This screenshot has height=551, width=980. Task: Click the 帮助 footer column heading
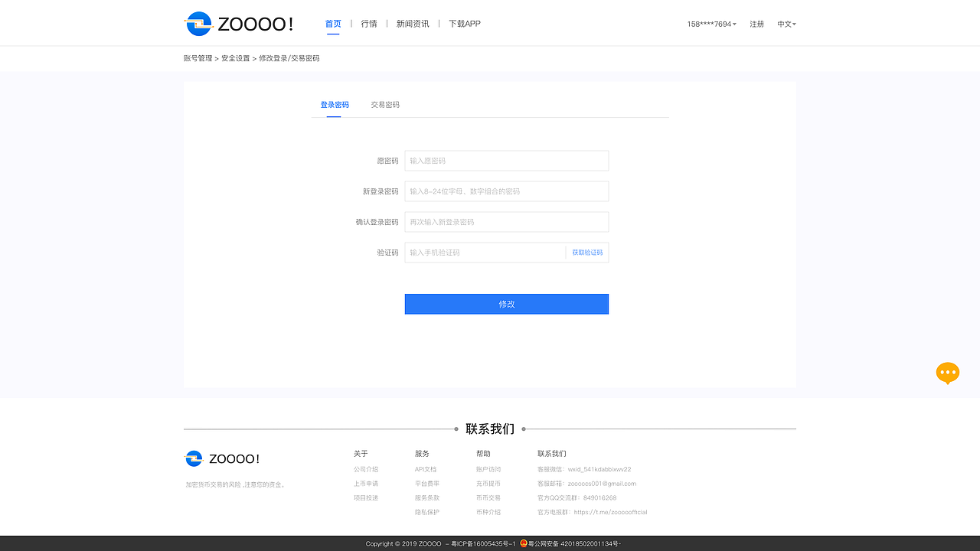[483, 454]
